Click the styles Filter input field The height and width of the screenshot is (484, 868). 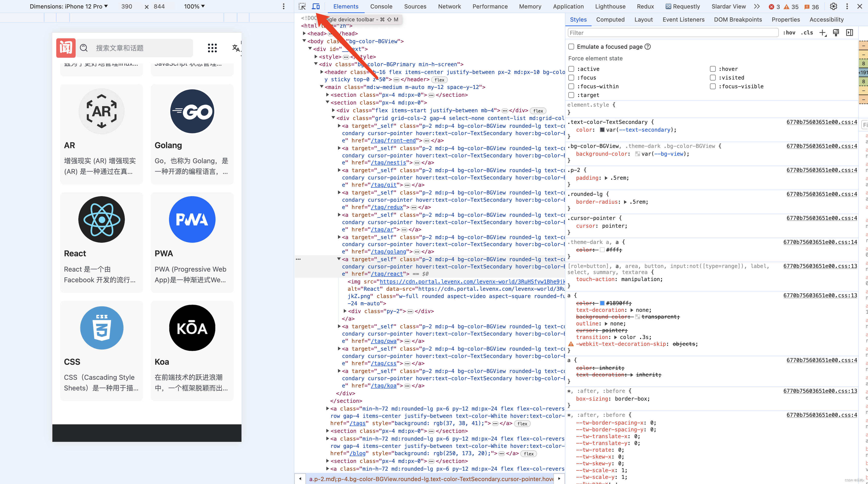[x=673, y=33]
